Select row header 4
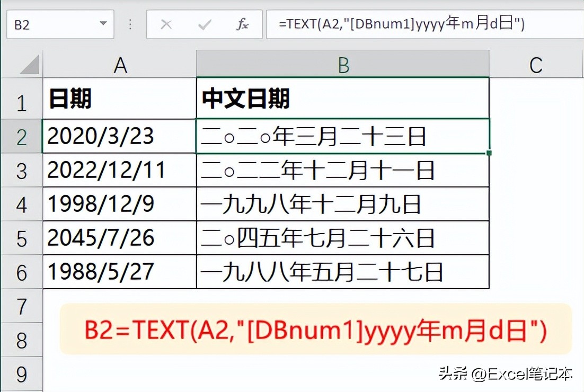Screen dimensions: 584x392 click(x=22, y=204)
